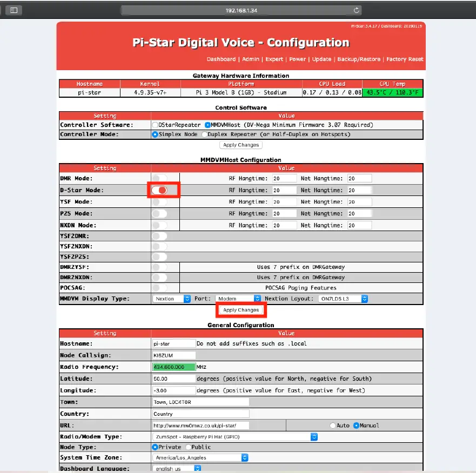Toggle D-Star Mode switch

coord(159,190)
